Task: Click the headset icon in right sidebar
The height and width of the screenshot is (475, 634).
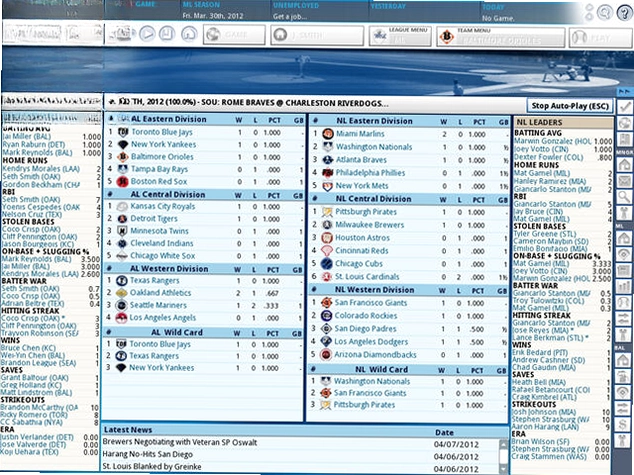Action: coord(625,302)
